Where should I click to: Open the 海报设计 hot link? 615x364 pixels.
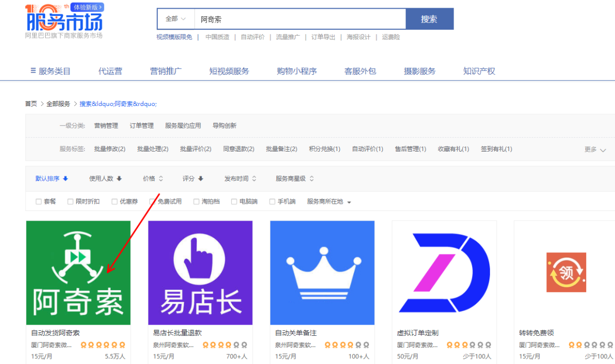358,37
